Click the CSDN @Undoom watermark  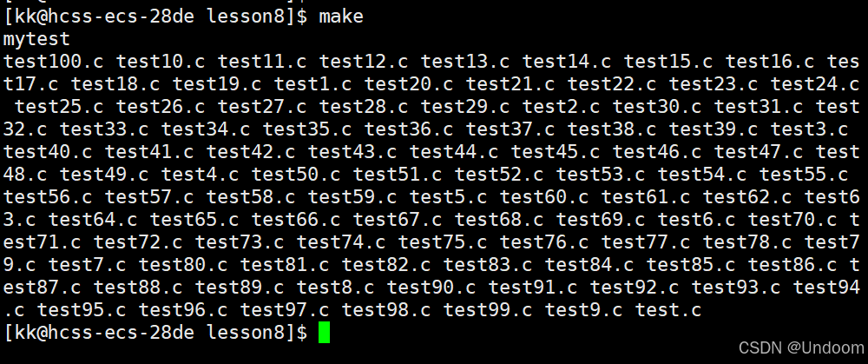801,348
